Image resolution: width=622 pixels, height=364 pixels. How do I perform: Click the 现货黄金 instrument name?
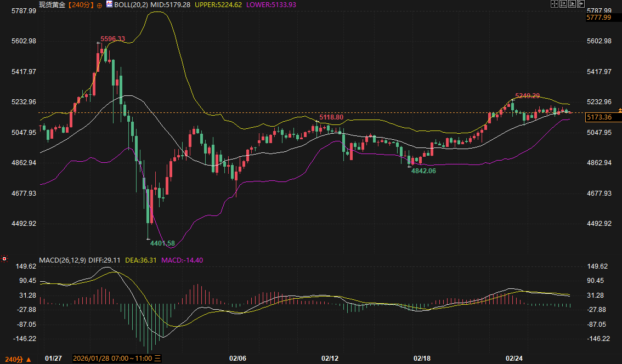click(x=52, y=4)
